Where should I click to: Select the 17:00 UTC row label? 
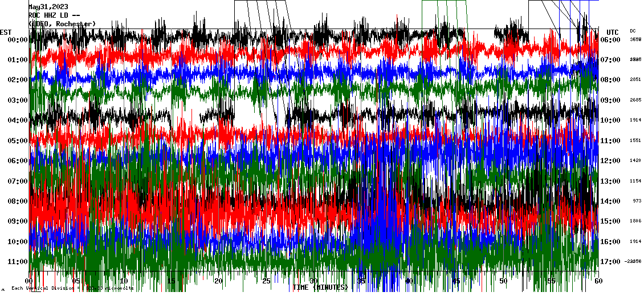click(x=610, y=262)
